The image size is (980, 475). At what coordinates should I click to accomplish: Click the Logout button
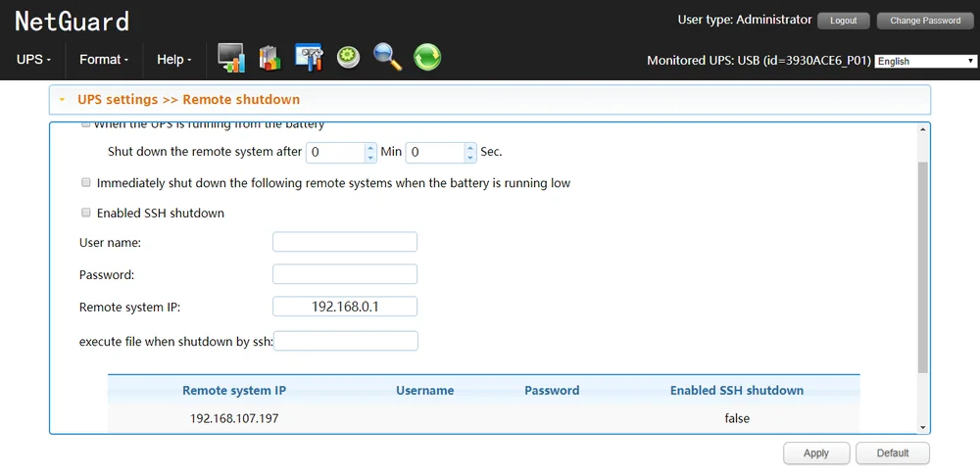click(843, 21)
